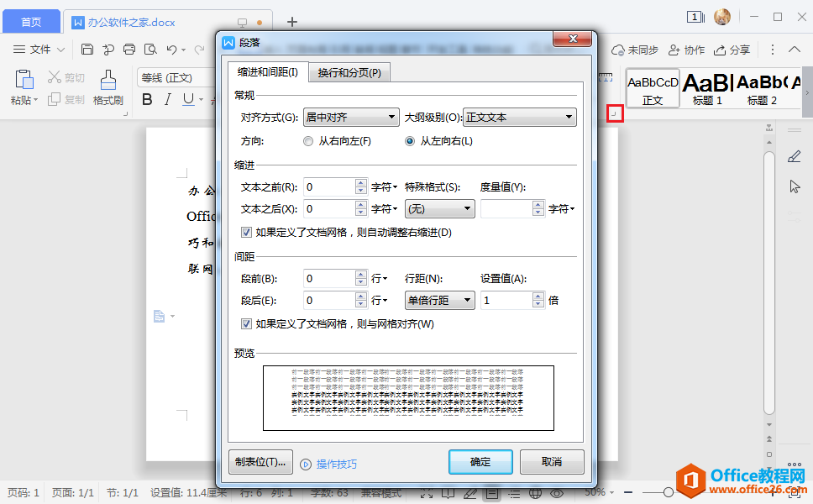Open a new tab with plus button

pos(292,22)
